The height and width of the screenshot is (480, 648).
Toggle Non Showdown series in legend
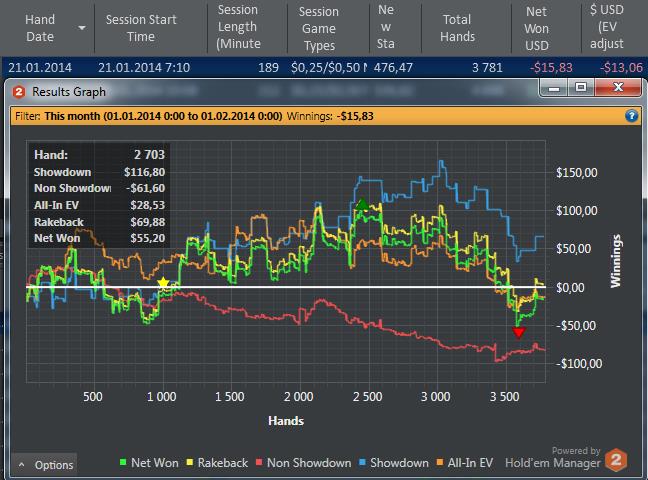303,463
